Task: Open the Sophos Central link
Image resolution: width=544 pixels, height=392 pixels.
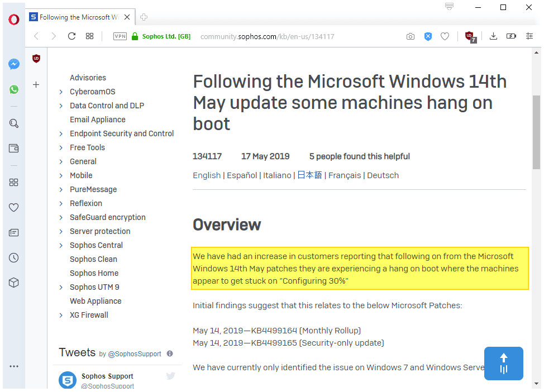Action: tap(96, 245)
